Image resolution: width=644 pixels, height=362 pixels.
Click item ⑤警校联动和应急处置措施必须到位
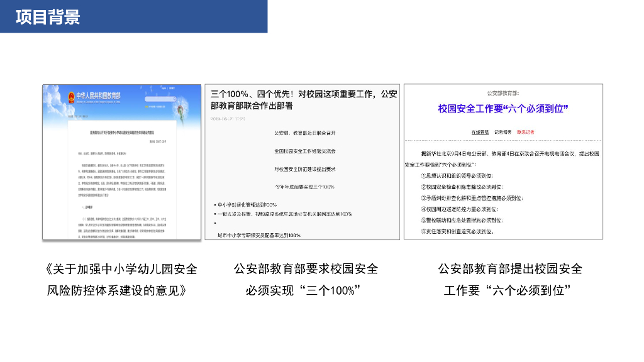(462, 220)
